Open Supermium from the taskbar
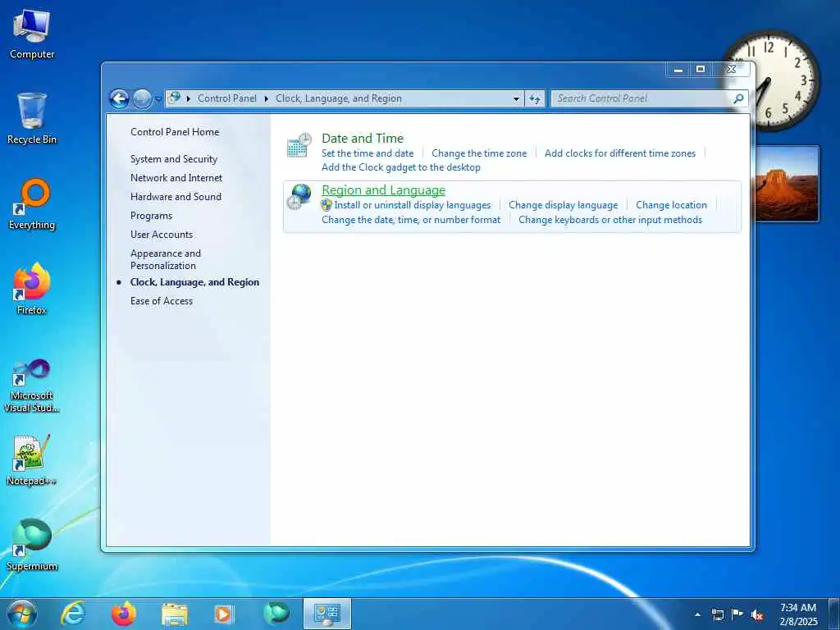The image size is (840, 630). 276,614
